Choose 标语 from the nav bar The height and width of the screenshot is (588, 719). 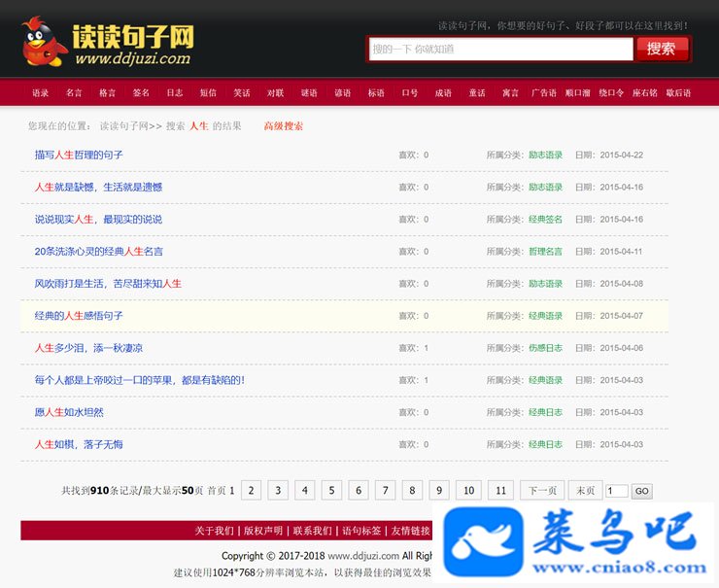coord(376,92)
